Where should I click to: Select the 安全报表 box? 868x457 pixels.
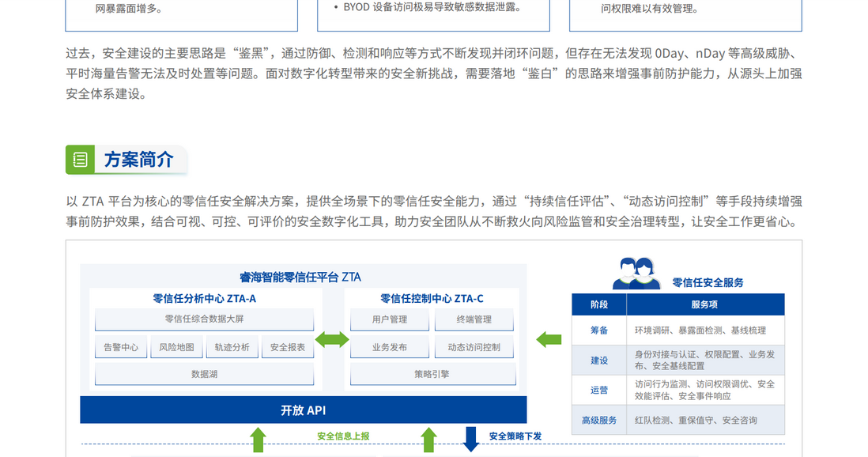tap(287, 347)
